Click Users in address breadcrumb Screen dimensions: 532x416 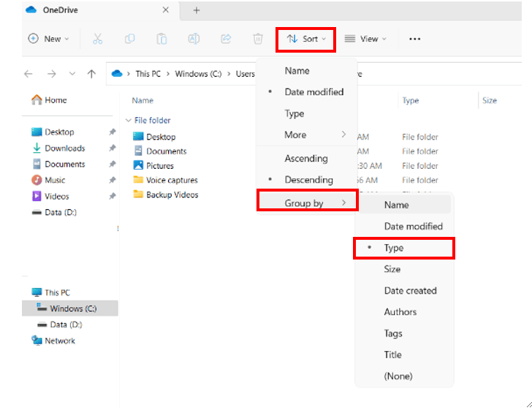pos(245,74)
